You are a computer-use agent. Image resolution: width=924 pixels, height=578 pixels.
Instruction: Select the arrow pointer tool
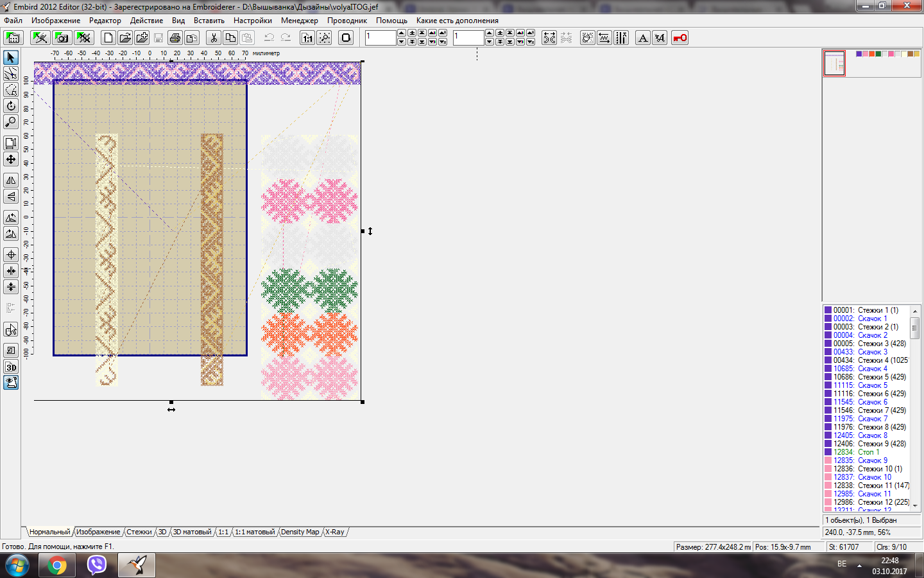coord(11,58)
